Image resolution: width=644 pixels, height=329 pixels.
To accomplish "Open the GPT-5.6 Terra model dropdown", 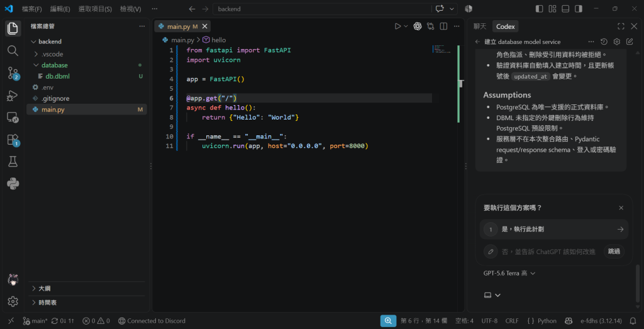I will point(509,273).
